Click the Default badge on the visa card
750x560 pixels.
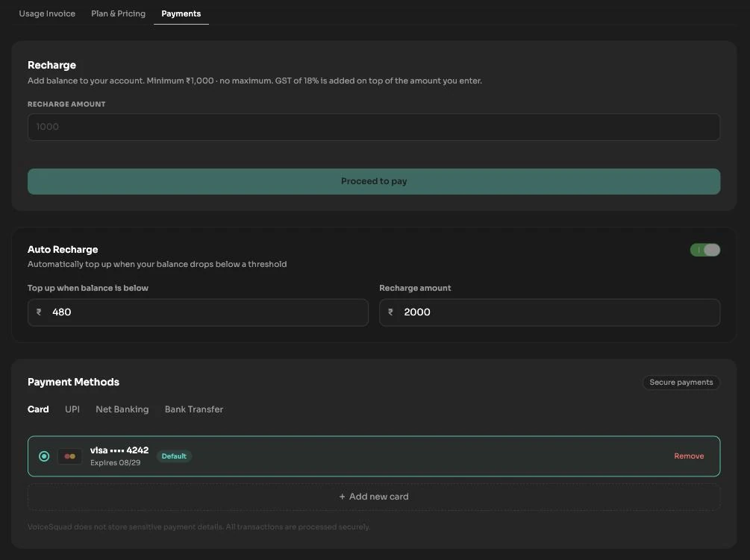click(x=174, y=456)
